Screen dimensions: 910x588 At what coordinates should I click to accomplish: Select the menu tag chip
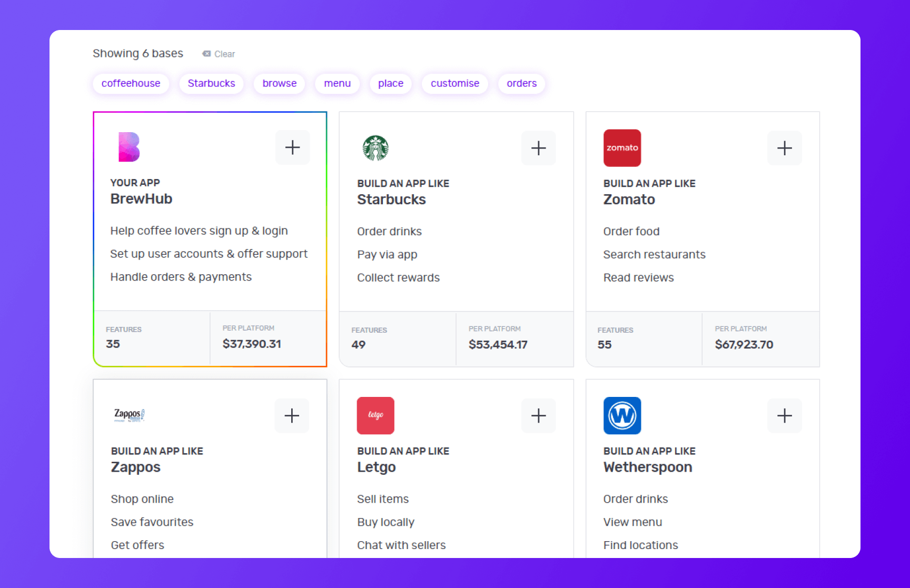point(337,83)
